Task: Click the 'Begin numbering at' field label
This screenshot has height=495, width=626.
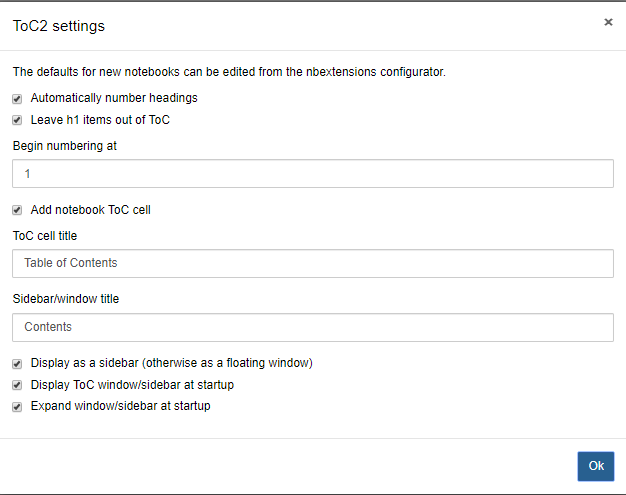Action: click(65, 146)
